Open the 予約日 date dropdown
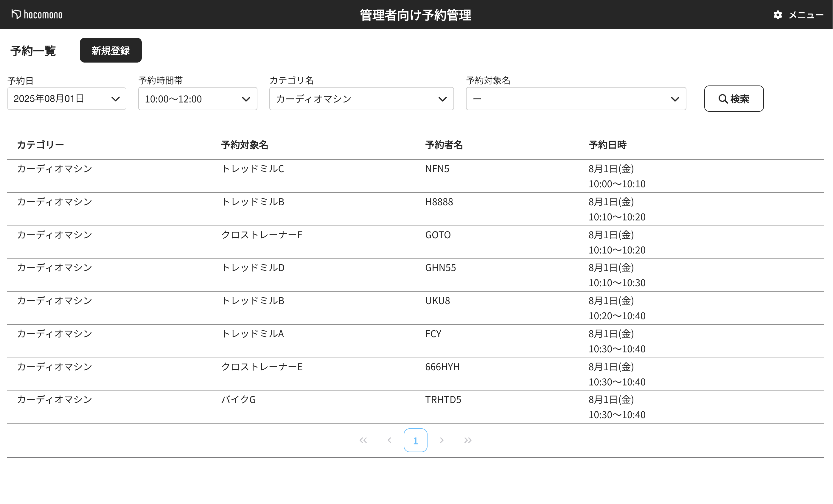This screenshot has height=504, width=833. (67, 99)
